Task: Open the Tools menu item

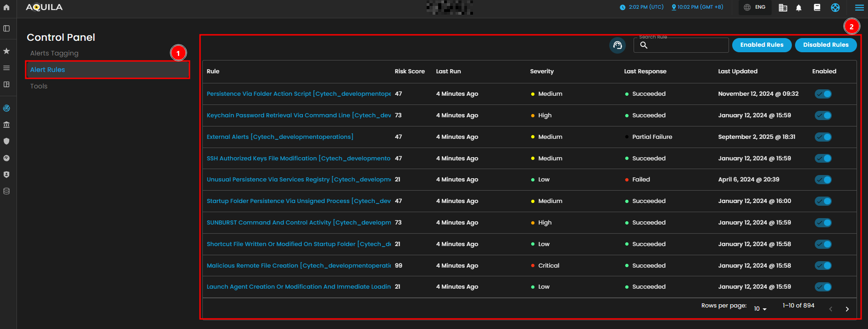Action: (x=39, y=86)
